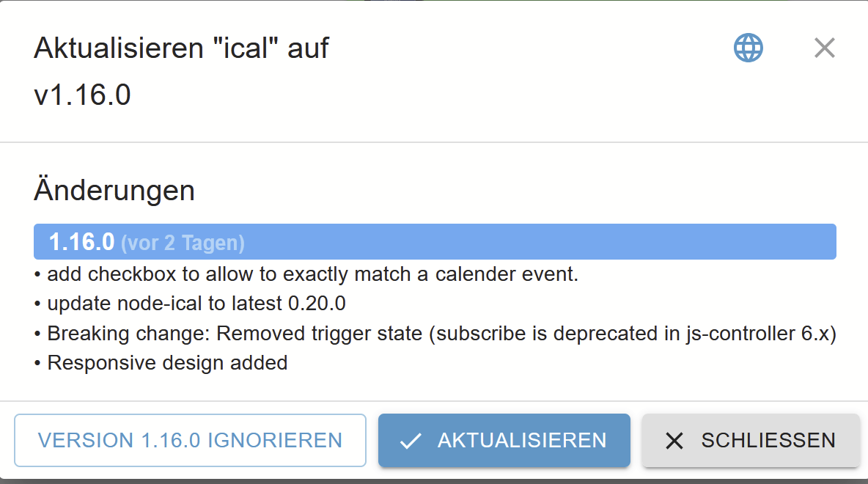Click the bold 1.16.0 number in blue bar
This screenshot has height=484, width=868.
point(82,242)
